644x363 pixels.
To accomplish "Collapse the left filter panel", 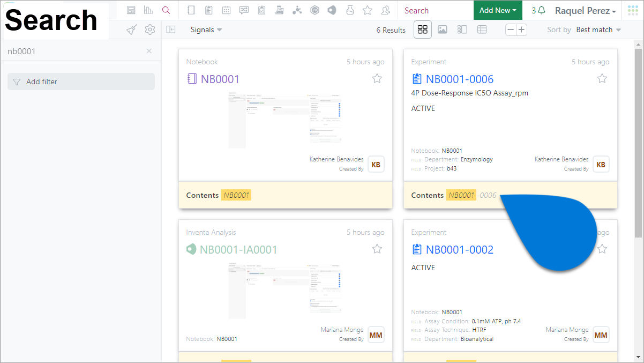I will (x=171, y=30).
